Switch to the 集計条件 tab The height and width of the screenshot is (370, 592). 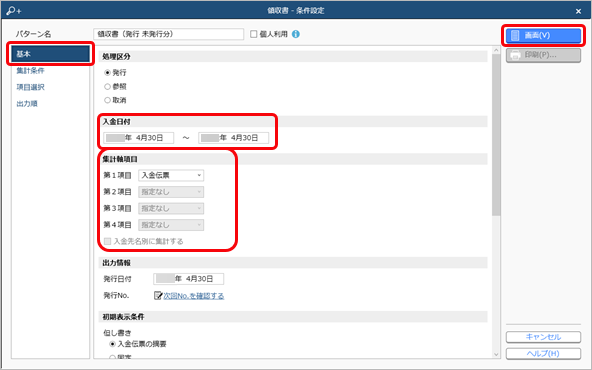[31, 71]
